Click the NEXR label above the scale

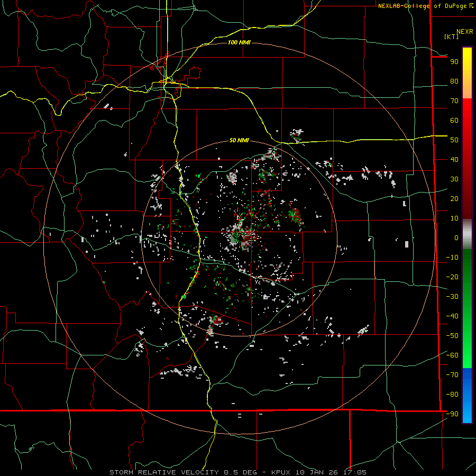[465, 32]
